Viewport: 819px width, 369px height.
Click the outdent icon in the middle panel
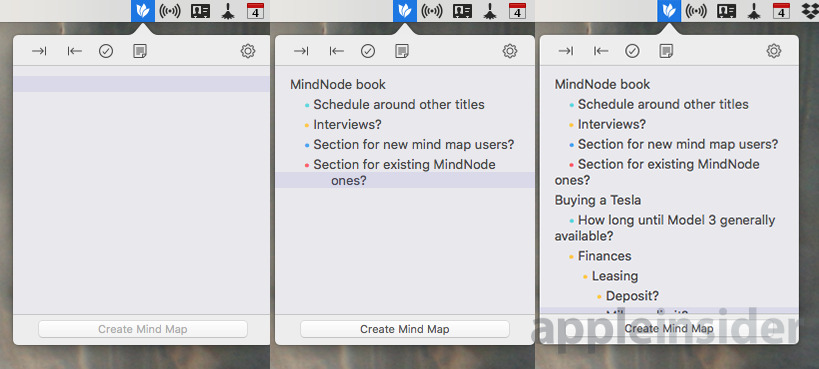(x=336, y=51)
